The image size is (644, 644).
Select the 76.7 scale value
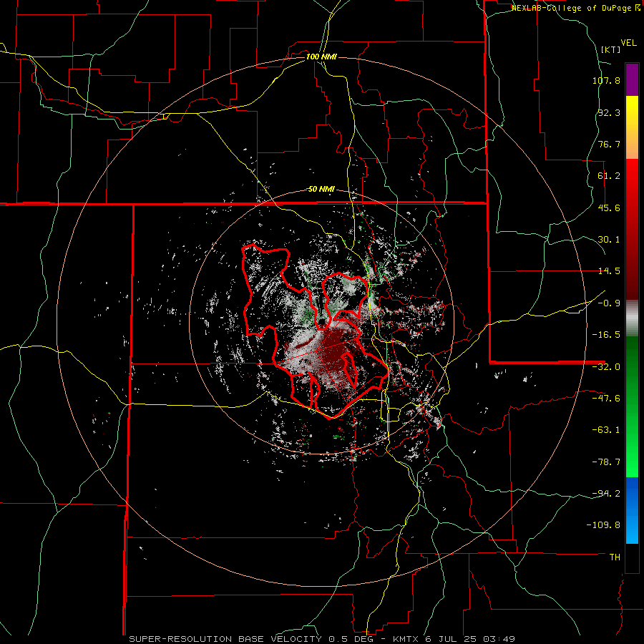609,144
